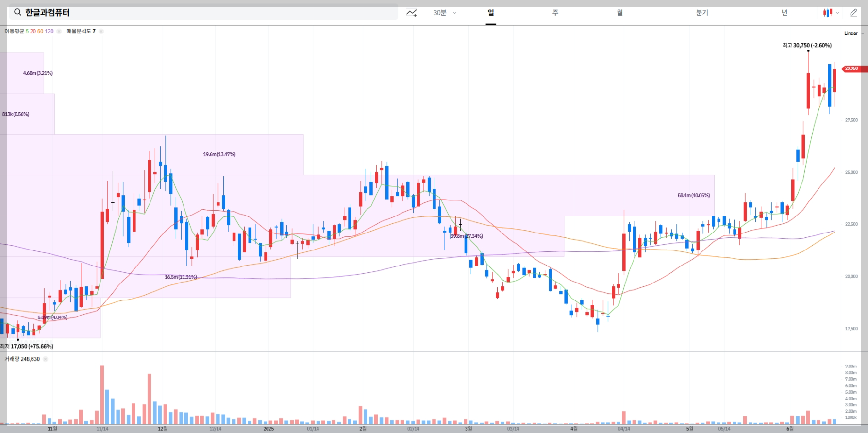The height and width of the screenshot is (433, 868).
Task: Click the 27,500 price axis label
Action: [x=851, y=120]
